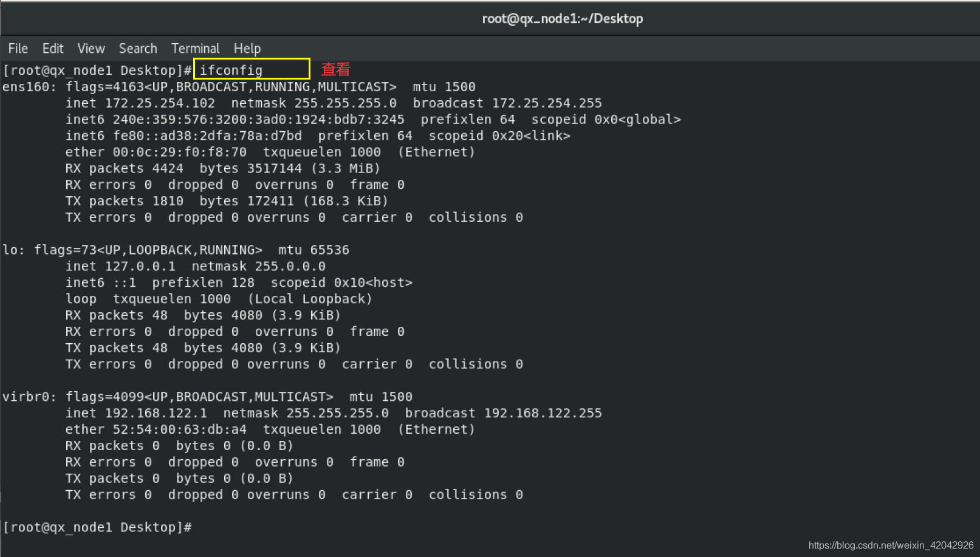Click the ifconfig command text
The width and height of the screenshot is (980, 557).
[x=231, y=70]
